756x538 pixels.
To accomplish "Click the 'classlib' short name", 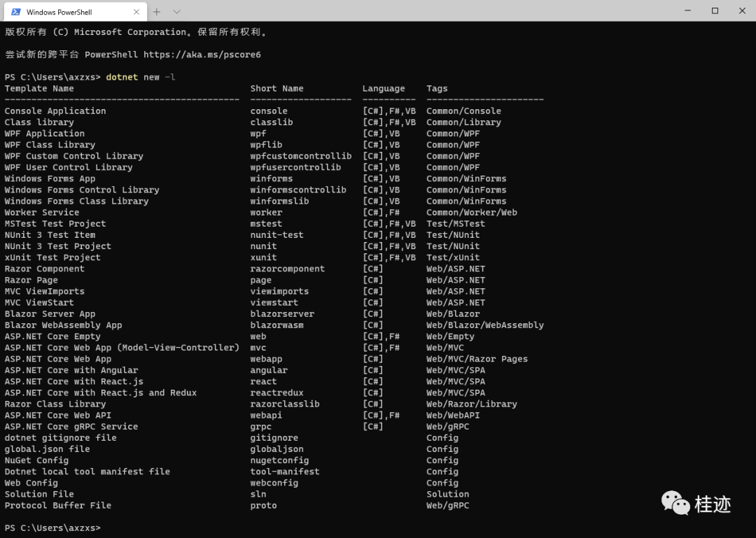I will pos(272,122).
